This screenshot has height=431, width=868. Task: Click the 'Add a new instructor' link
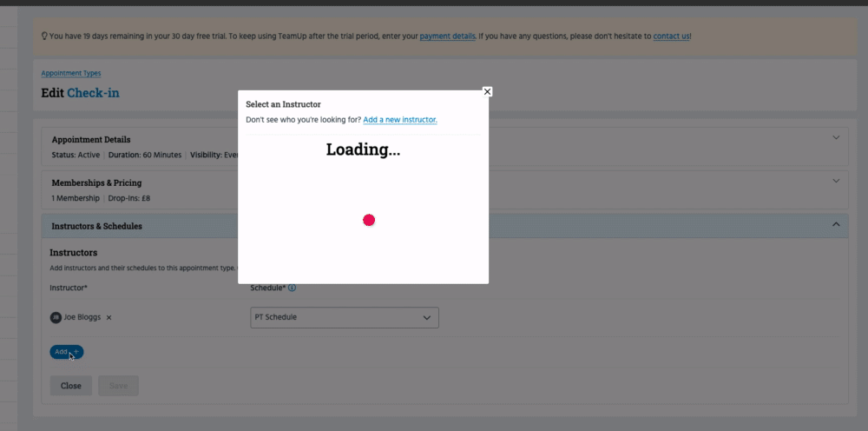[399, 120]
